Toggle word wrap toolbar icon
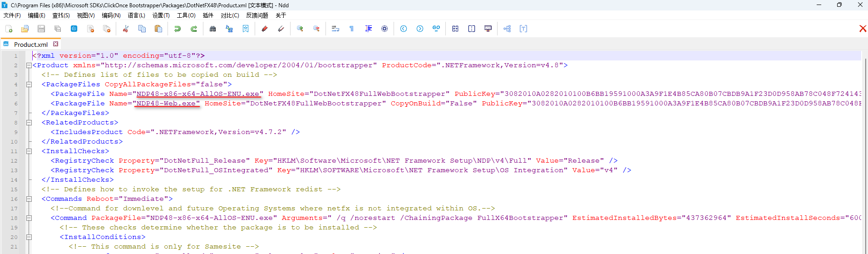 pyautogui.click(x=335, y=29)
